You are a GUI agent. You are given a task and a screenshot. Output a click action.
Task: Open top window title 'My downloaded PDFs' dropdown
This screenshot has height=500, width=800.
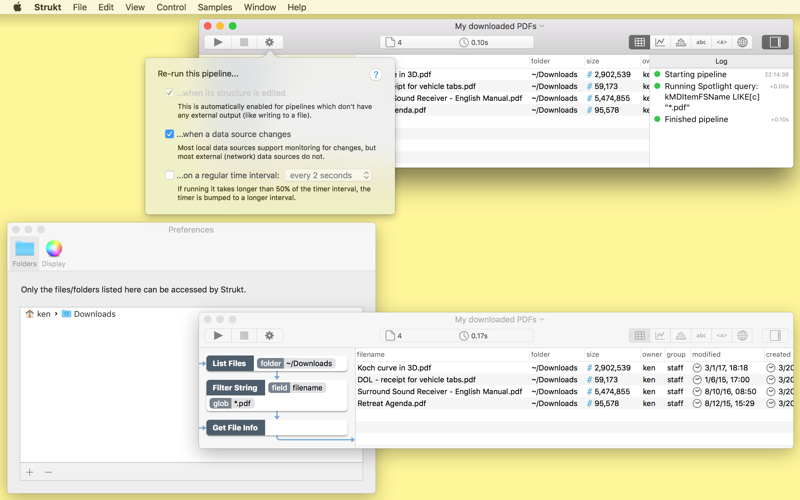(499, 26)
